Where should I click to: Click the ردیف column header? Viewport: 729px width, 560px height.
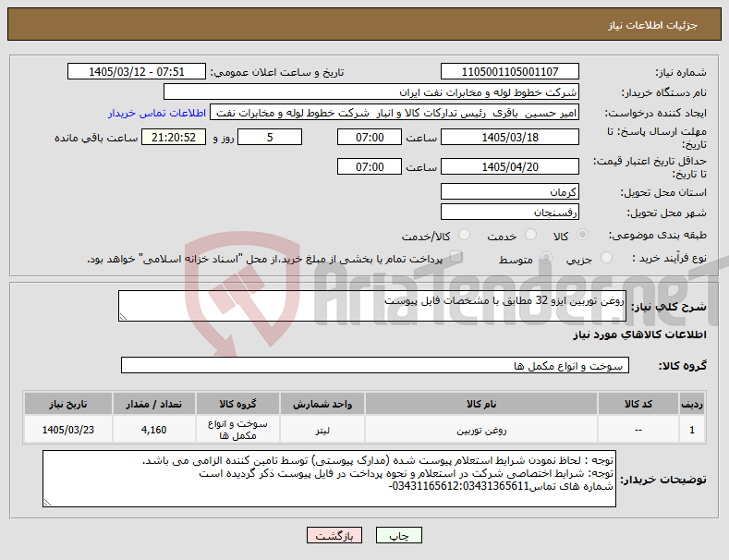692,404
